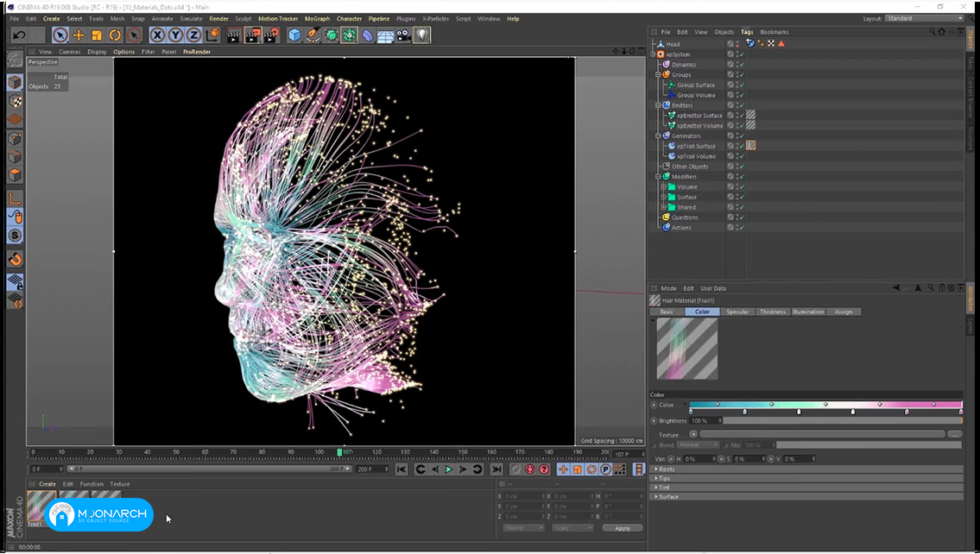Switch to Model mode in left palette

pos(15,83)
